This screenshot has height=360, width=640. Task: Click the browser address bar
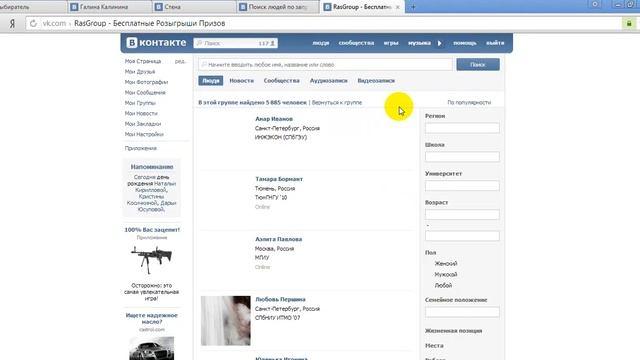click(324, 24)
